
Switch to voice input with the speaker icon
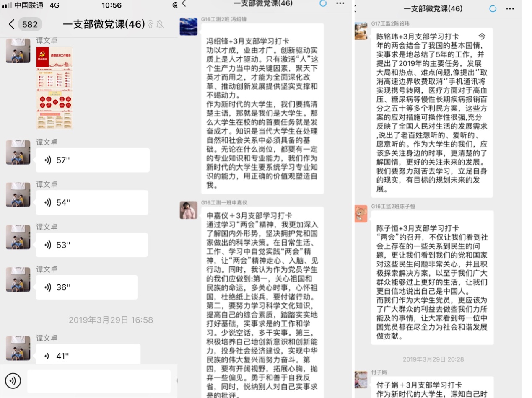[x=13, y=380]
